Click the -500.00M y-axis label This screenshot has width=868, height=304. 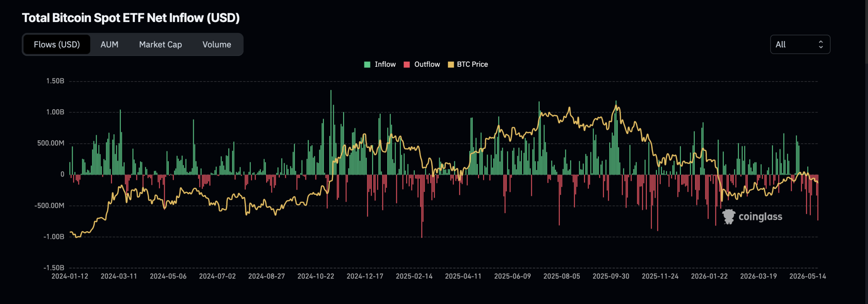[49, 206]
